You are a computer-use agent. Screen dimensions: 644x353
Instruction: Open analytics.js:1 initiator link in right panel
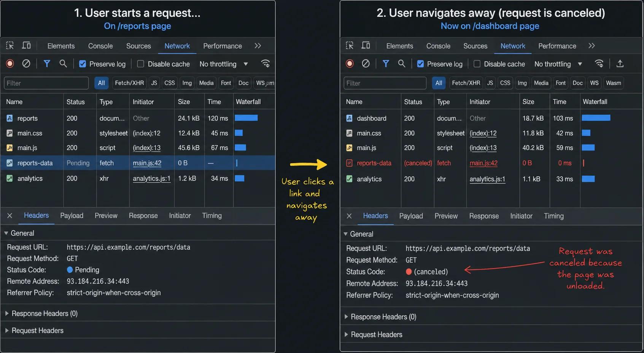click(x=488, y=179)
